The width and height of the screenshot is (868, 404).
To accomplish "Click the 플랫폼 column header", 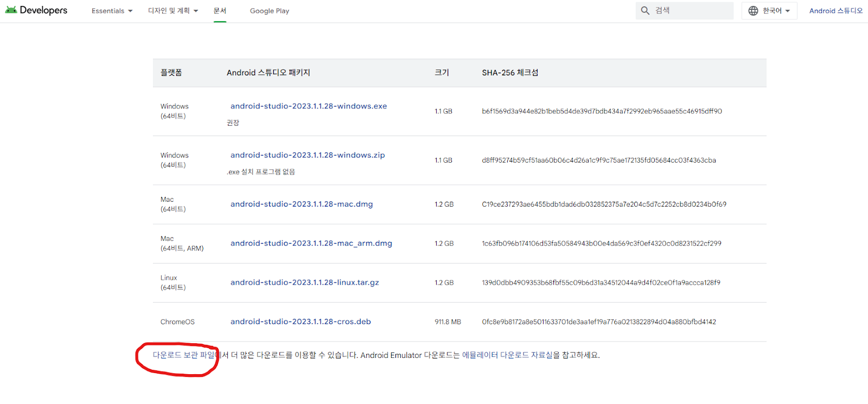I will (x=171, y=73).
